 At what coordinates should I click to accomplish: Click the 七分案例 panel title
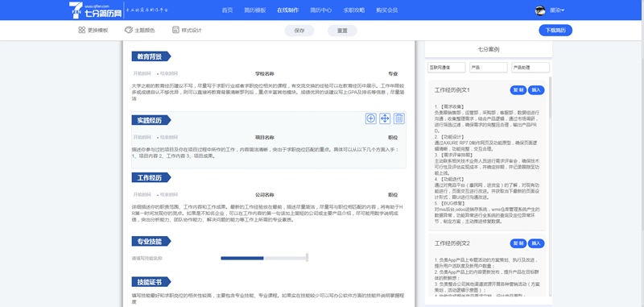coord(489,49)
